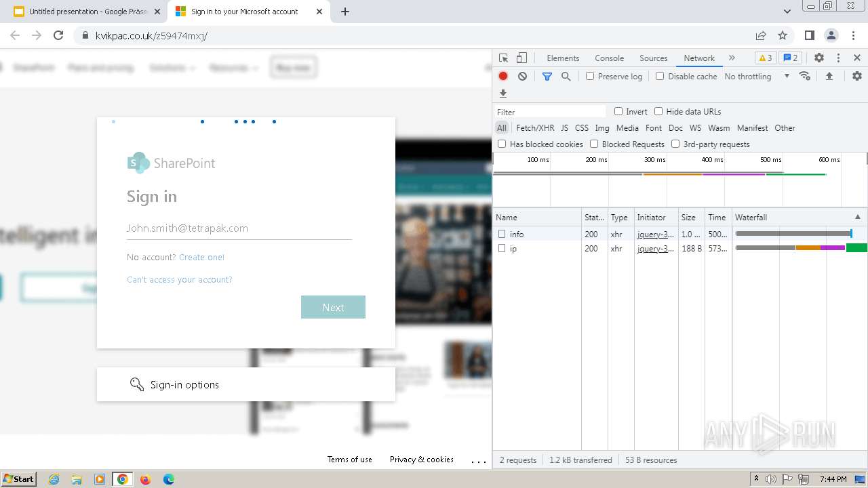The image size is (868, 488).
Task: Open the network search magnifier
Action: click(566, 77)
